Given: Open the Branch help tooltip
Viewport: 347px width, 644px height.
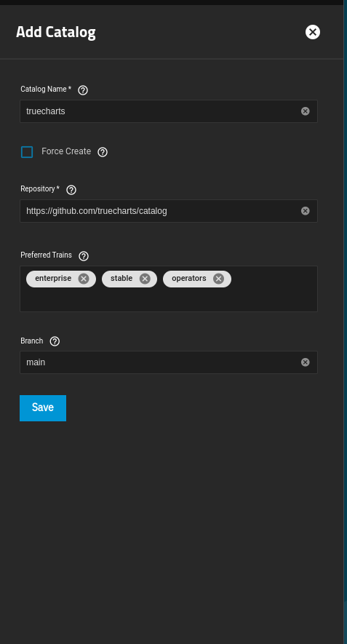Looking at the screenshot, I should pos(55,341).
